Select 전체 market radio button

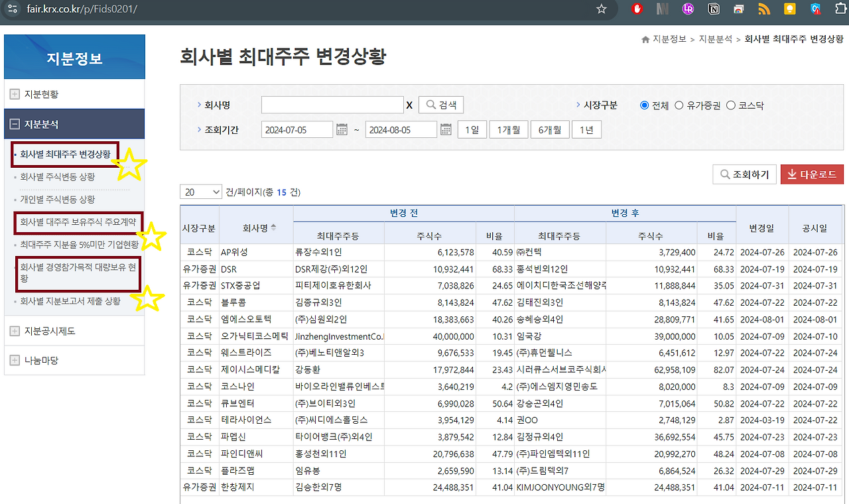644,105
